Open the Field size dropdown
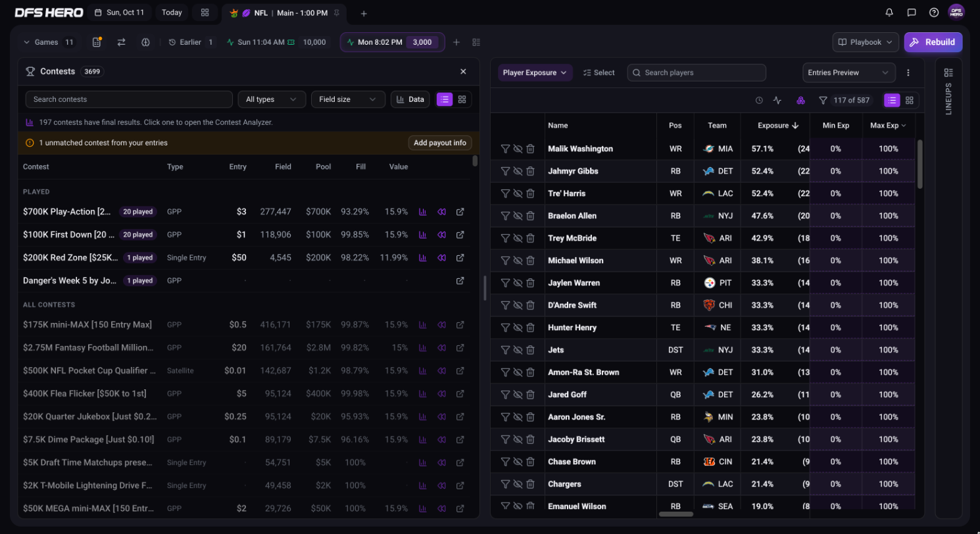 point(348,99)
